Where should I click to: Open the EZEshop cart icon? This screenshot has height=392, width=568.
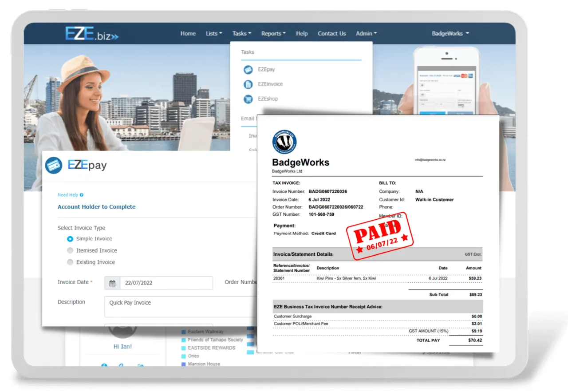pyautogui.click(x=248, y=99)
